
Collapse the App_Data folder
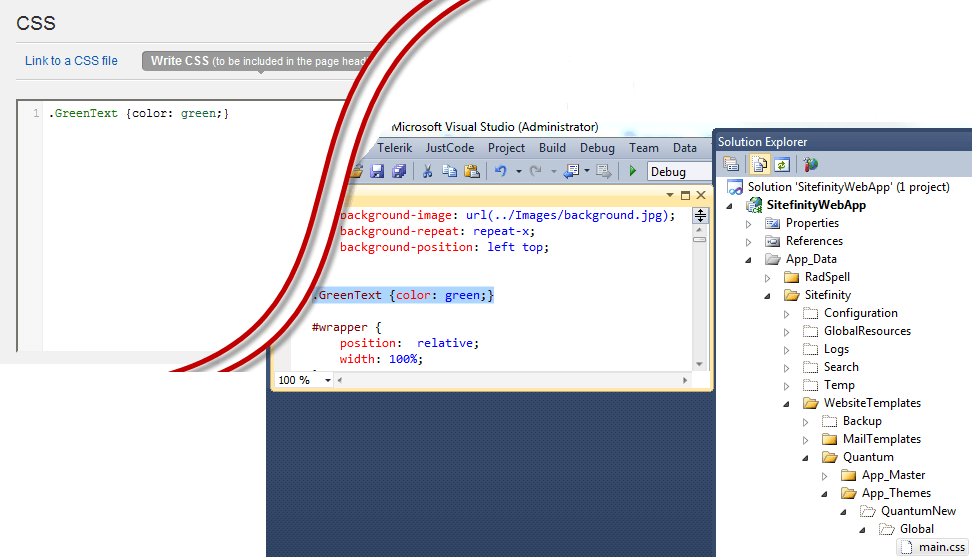[x=748, y=260]
